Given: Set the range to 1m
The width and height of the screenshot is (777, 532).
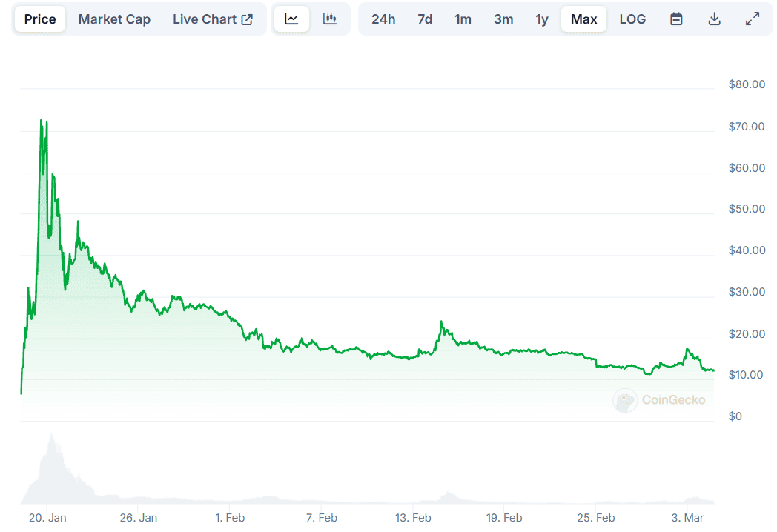Looking at the screenshot, I should point(463,19).
